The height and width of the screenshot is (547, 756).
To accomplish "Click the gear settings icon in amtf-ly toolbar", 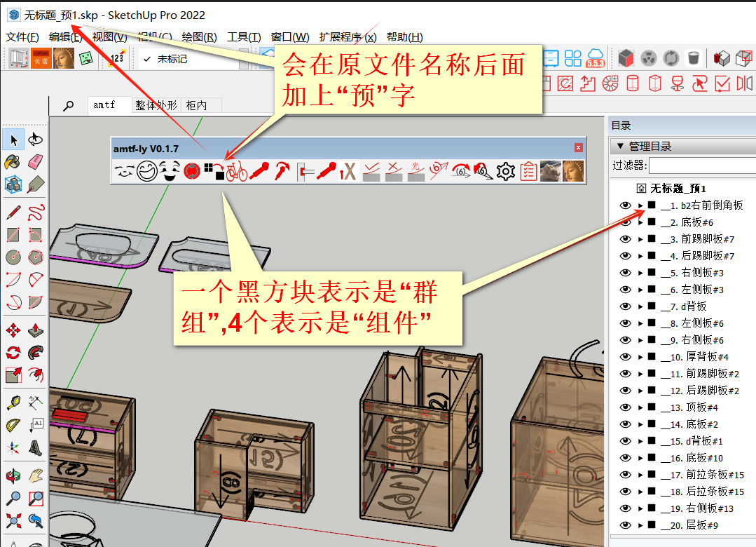I will click(506, 171).
